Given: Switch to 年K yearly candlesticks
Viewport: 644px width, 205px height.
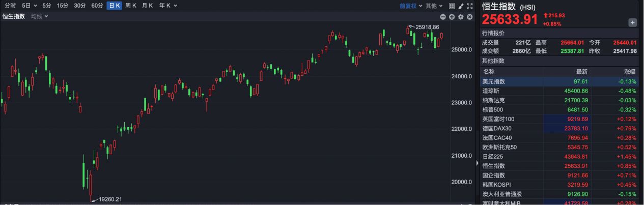Looking at the screenshot, I should pyautogui.click(x=165, y=6).
